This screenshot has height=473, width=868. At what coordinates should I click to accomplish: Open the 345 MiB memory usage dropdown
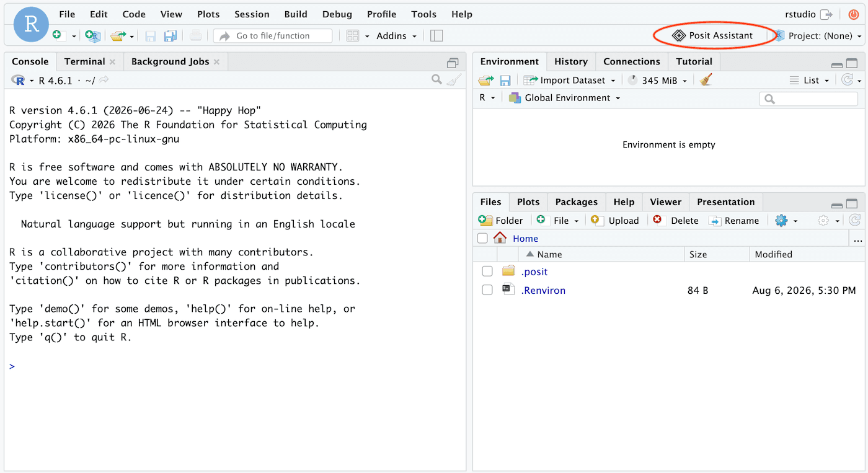tap(658, 80)
